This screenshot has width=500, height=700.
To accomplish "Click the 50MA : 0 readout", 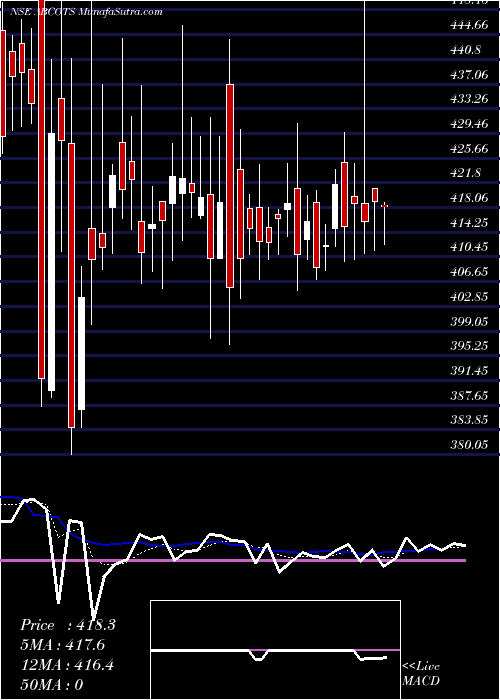I will [x=52, y=685].
